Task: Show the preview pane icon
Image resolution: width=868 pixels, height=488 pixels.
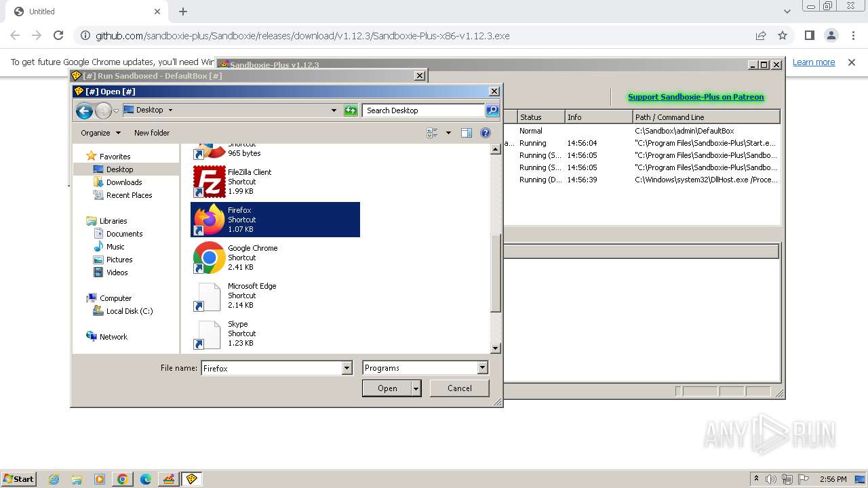Action: pos(467,133)
